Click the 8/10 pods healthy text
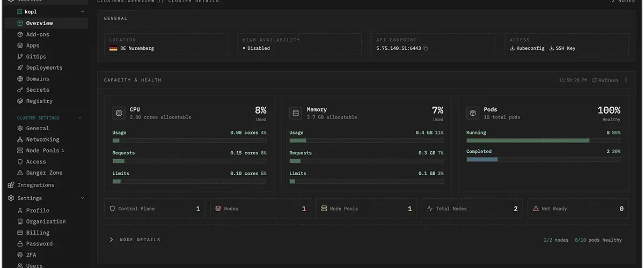This screenshot has height=268, width=644. 598,240
